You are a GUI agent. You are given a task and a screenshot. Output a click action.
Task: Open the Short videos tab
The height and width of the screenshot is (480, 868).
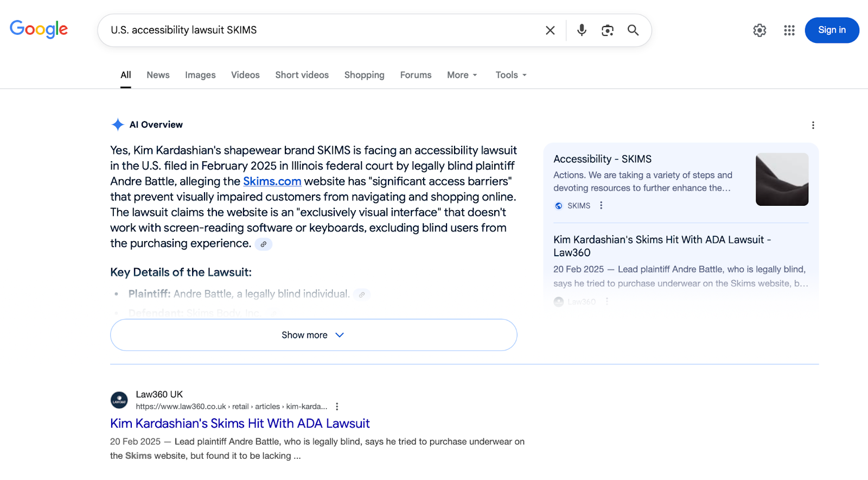302,75
